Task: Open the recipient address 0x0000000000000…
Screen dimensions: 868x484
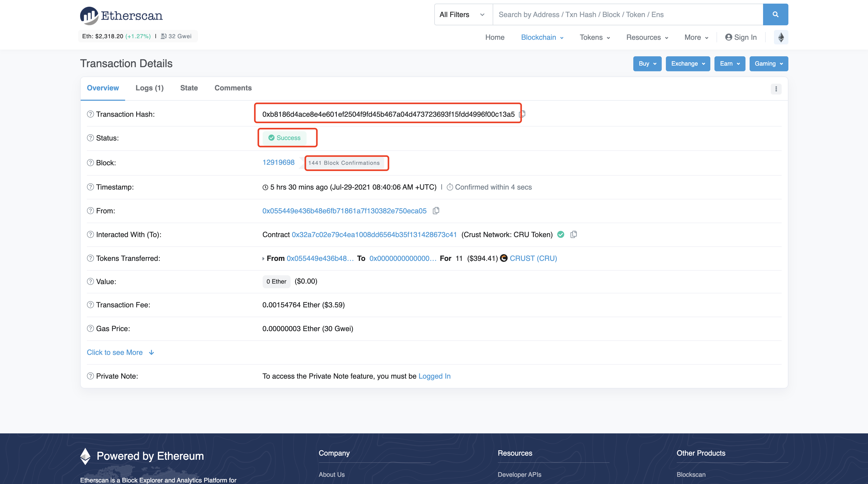Action: coord(403,258)
